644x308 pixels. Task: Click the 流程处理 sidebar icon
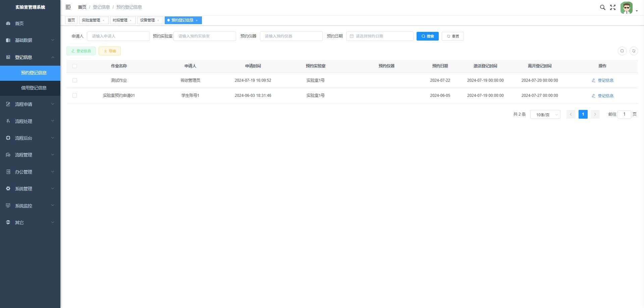(8, 121)
